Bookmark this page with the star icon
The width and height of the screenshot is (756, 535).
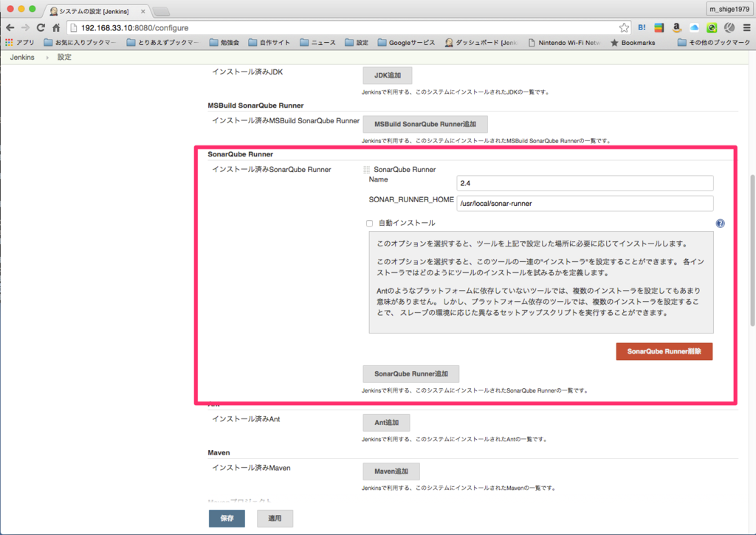[x=624, y=28]
